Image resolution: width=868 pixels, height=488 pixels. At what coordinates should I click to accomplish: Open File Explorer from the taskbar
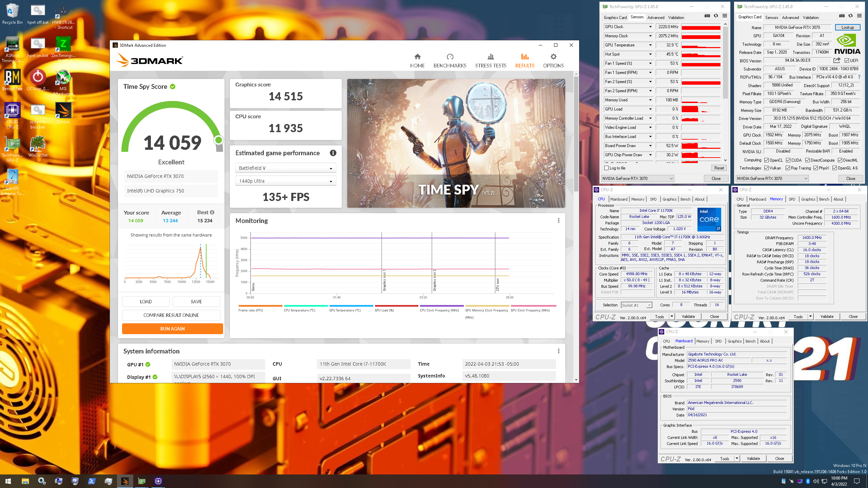(25, 481)
